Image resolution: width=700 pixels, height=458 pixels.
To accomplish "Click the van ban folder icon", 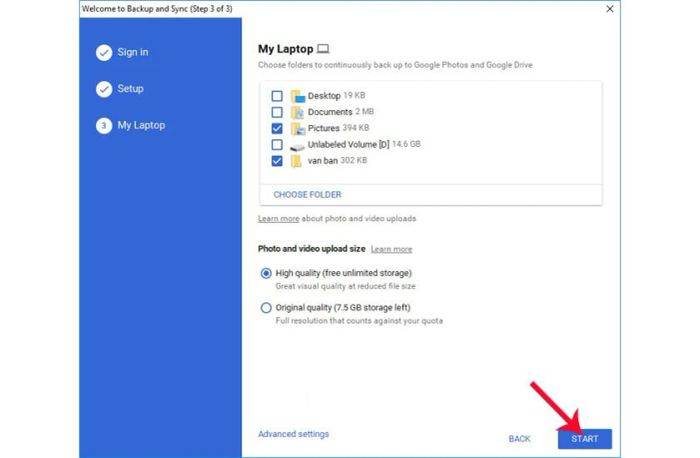I will point(296,161).
